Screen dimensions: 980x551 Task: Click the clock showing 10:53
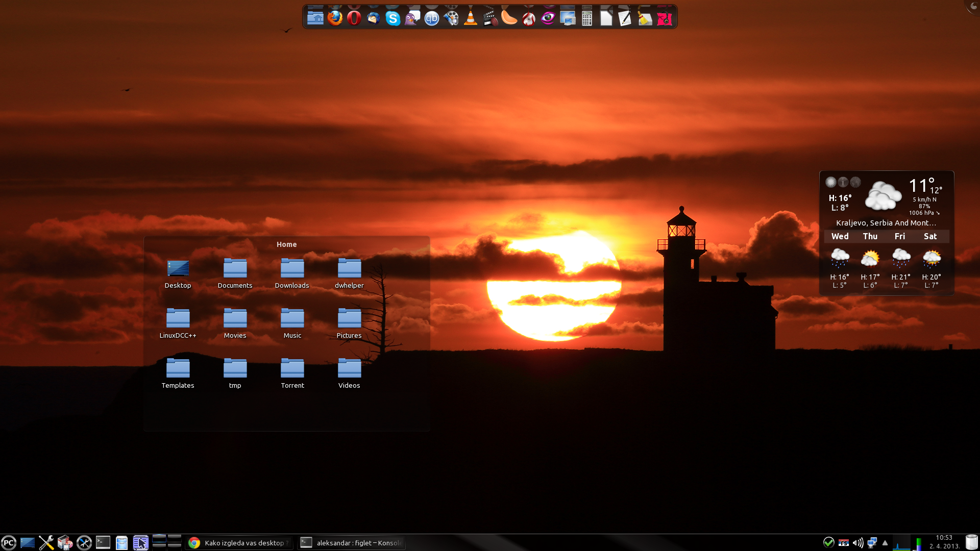944,542
